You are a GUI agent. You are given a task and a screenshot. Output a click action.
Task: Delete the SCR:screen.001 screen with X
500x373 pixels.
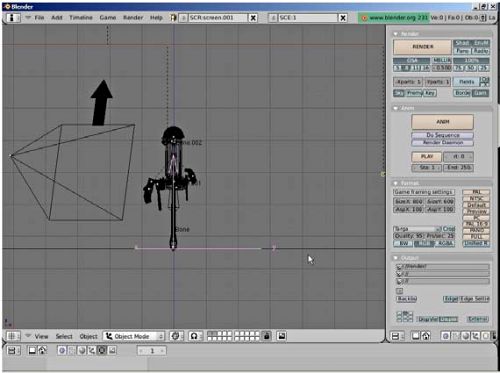(253, 18)
